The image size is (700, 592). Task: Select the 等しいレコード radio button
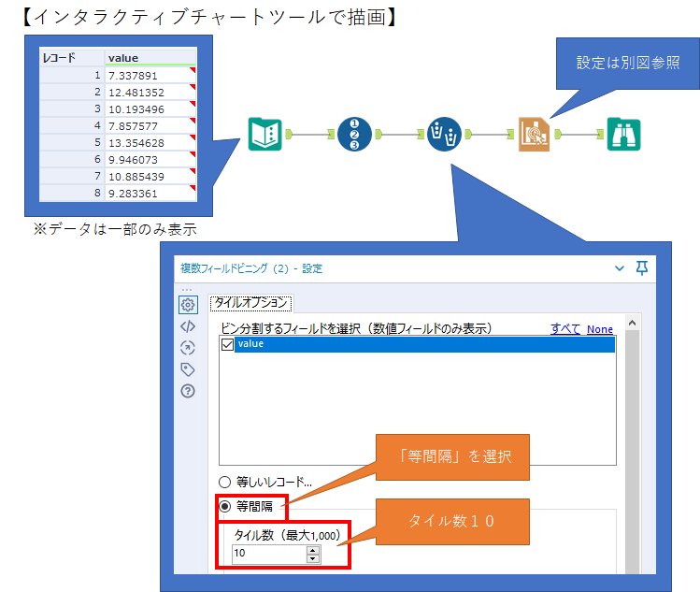click(x=224, y=482)
